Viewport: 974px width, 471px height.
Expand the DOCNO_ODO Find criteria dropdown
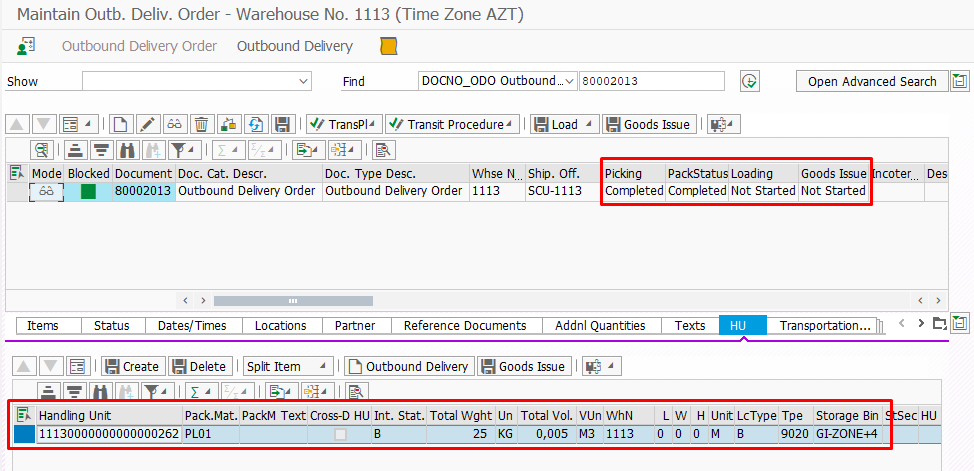click(570, 82)
